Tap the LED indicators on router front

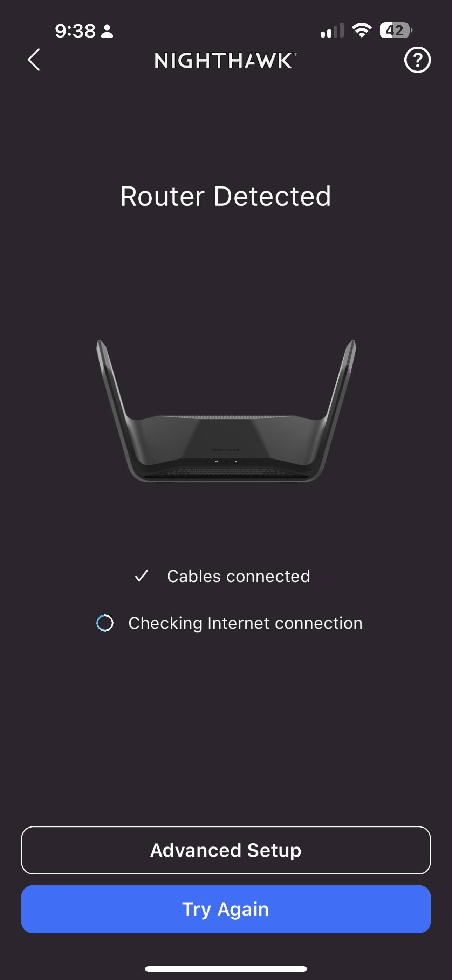point(226,462)
